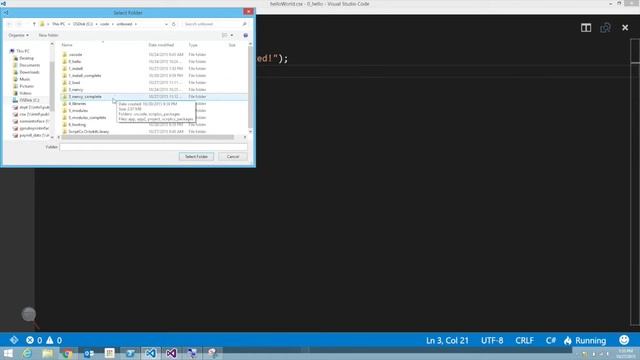Select the 0_hello folder
Image resolution: width=640 pixels, height=360 pixels.
(75, 61)
